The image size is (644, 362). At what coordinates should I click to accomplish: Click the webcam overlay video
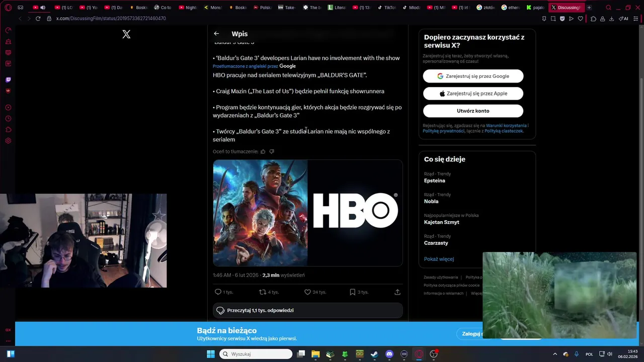[x=83, y=241]
